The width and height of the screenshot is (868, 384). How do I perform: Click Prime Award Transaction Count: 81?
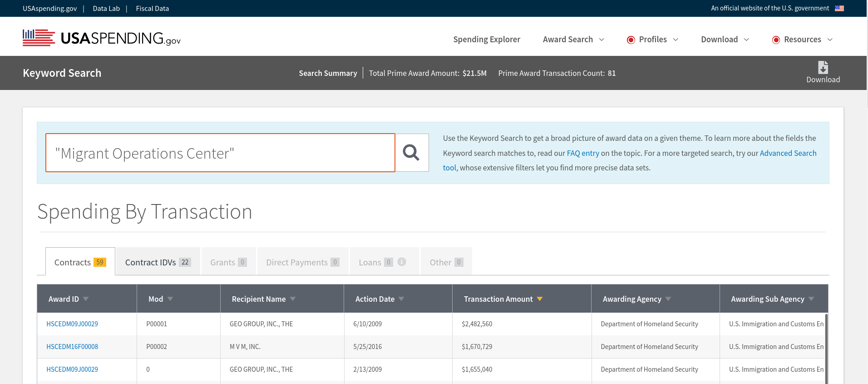557,73
